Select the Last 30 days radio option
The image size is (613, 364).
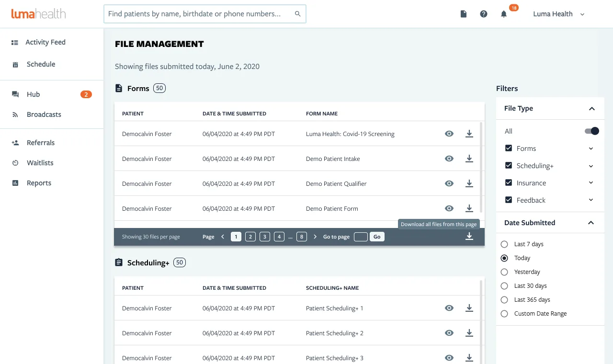(504, 286)
